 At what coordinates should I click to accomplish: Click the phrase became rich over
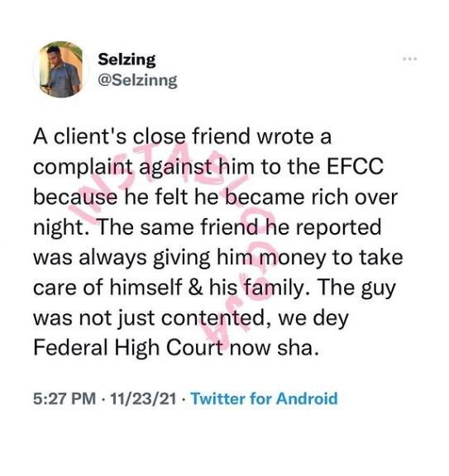(312, 197)
